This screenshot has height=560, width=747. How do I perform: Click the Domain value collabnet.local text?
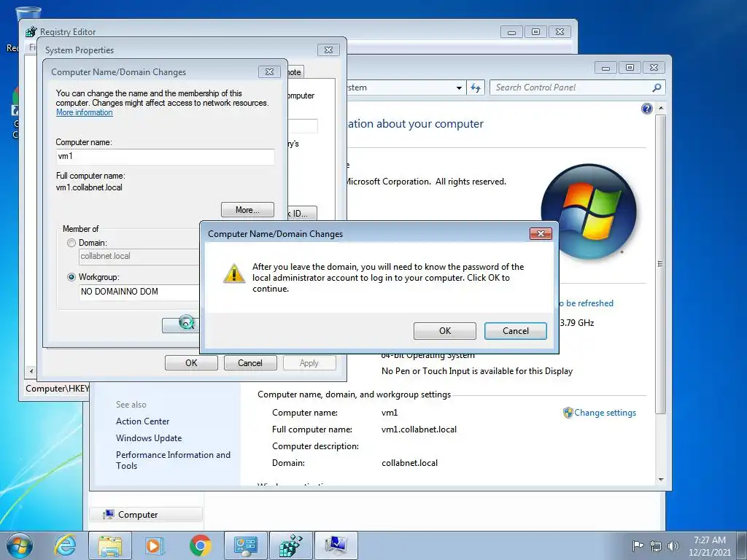point(409,463)
